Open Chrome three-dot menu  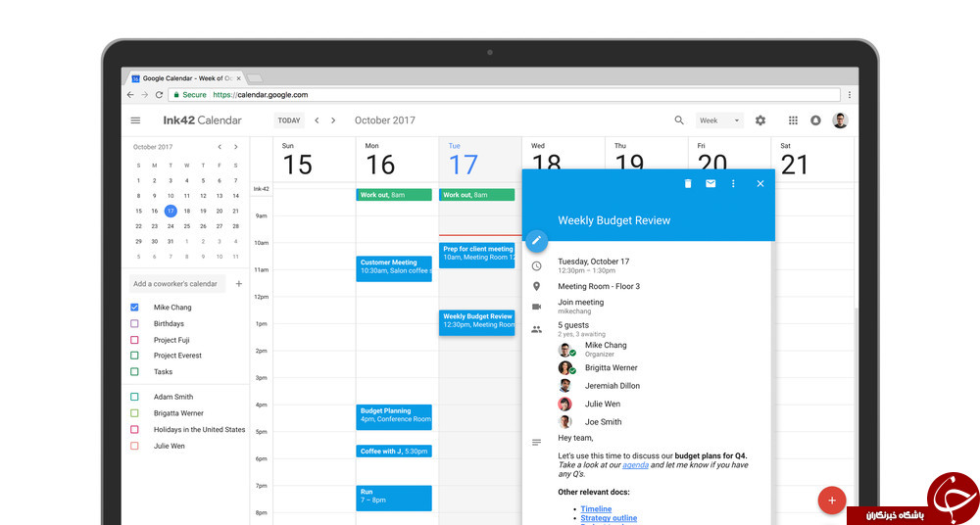pyautogui.click(x=850, y=95)
